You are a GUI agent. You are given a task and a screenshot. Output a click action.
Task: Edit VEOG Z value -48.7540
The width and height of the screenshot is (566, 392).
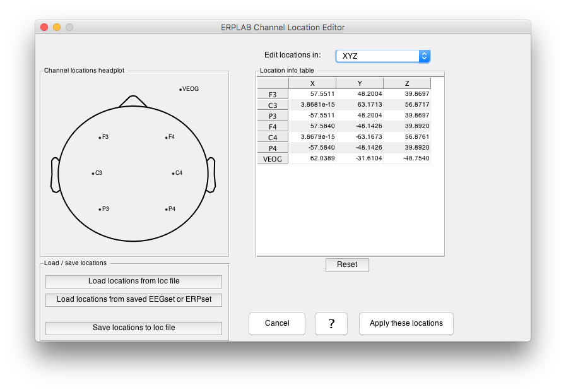[x=407, y=158]
